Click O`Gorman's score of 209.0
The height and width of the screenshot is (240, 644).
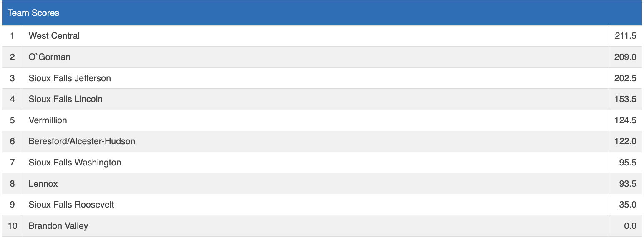coord(625,57)
